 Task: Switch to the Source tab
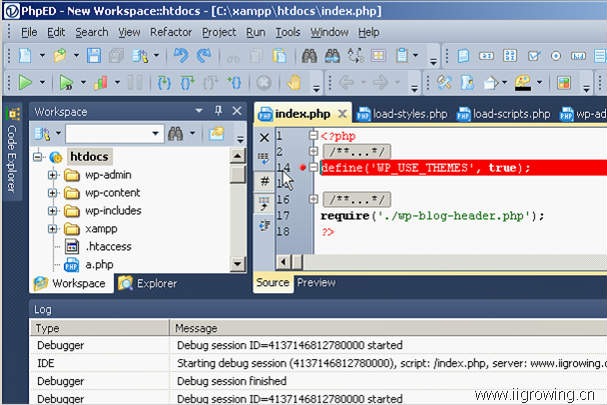[273, 283]
